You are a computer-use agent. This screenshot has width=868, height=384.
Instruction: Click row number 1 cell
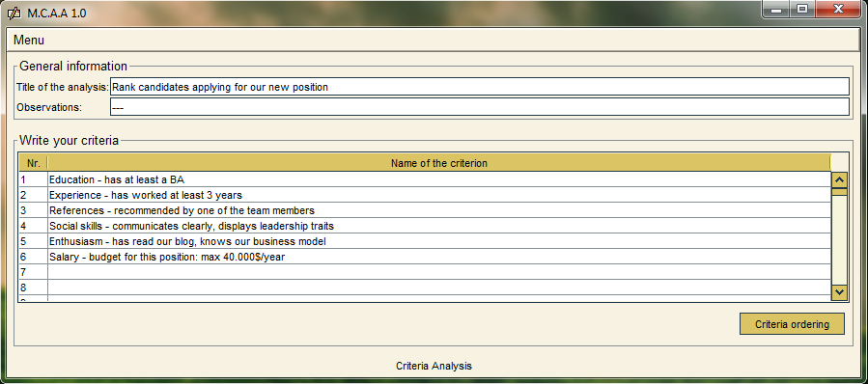click(33, 179)
